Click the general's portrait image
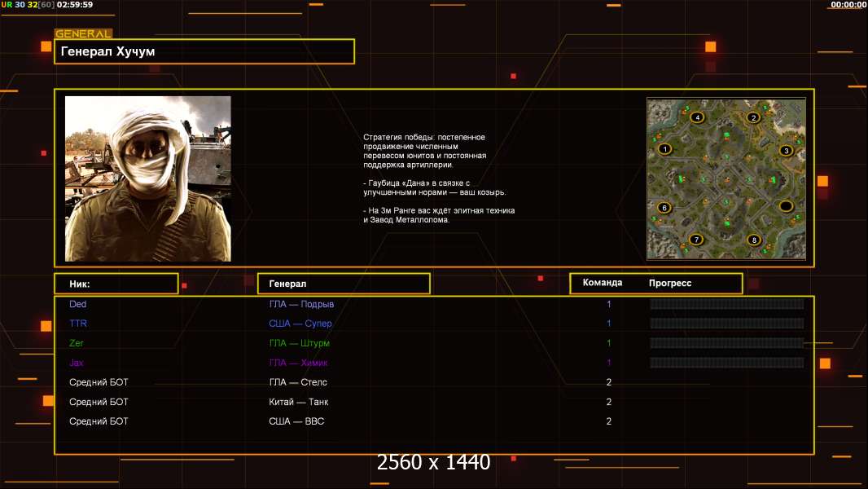The width and height of the screenshot is (868, 489). (147, 178)
